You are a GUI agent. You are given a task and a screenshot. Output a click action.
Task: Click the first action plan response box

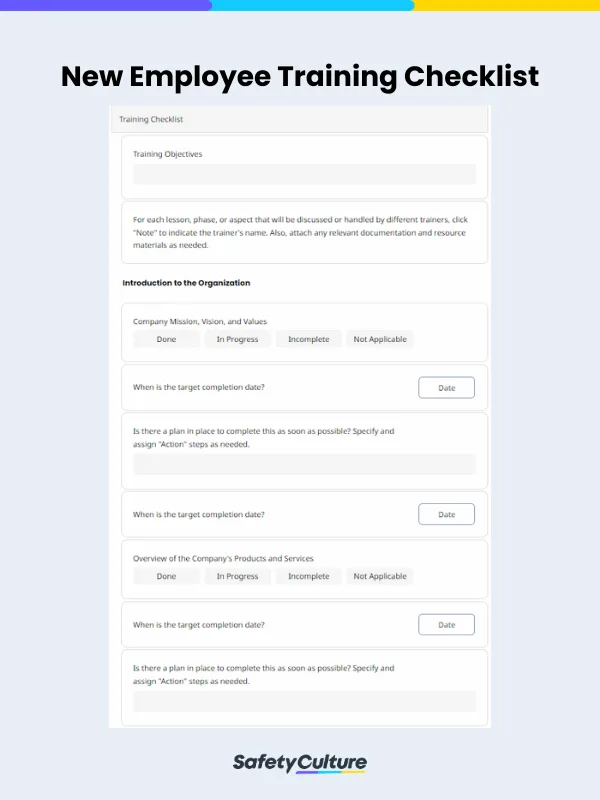(303, 464)
